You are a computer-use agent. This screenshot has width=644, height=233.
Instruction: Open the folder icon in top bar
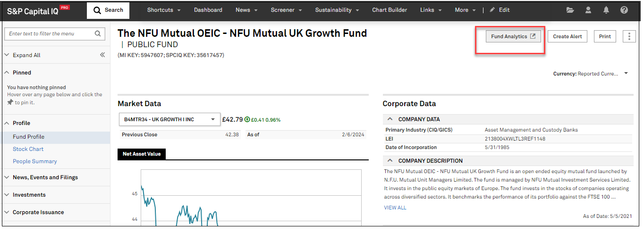[x=570, y=10]
